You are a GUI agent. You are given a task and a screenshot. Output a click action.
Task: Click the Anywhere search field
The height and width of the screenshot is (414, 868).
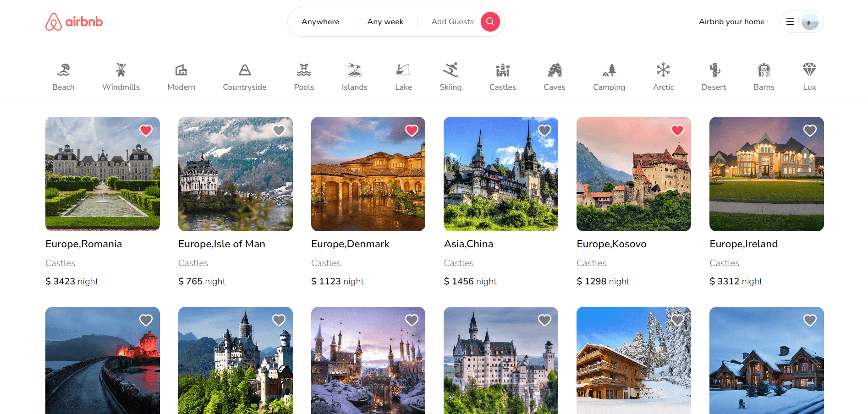tap(320, 22)
